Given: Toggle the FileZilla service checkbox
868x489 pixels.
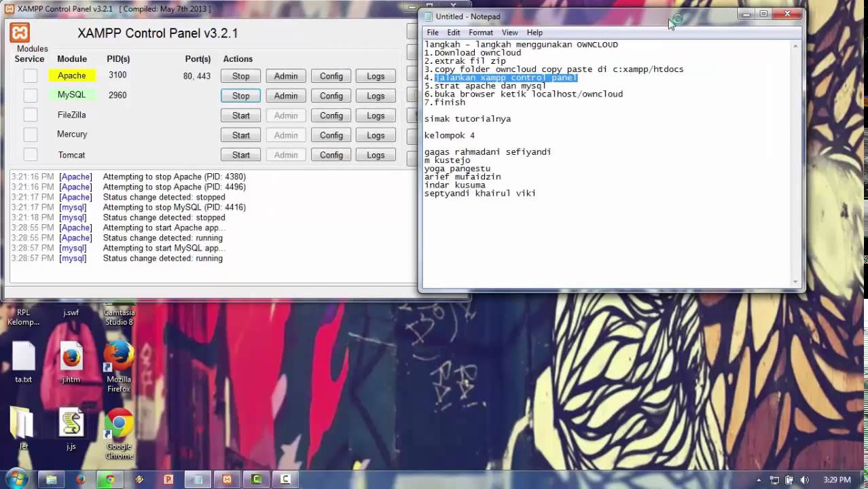Looking at the screenshot, I should 31,115.
